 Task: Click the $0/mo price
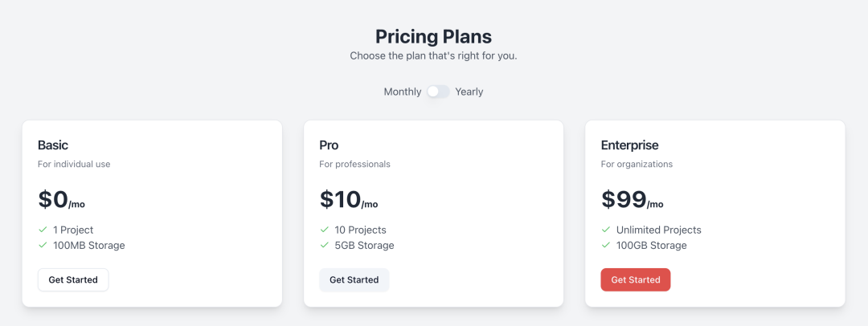click(x=61, y=199)
